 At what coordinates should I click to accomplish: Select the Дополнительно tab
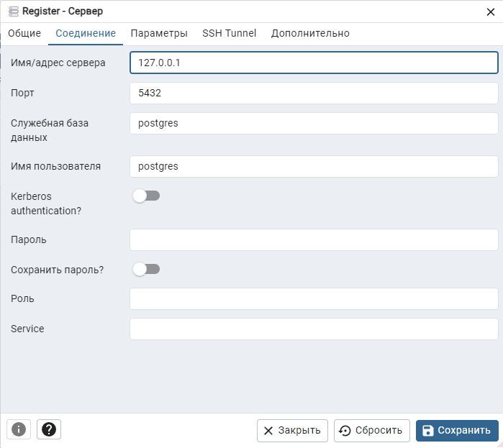[x=310, y=33]
